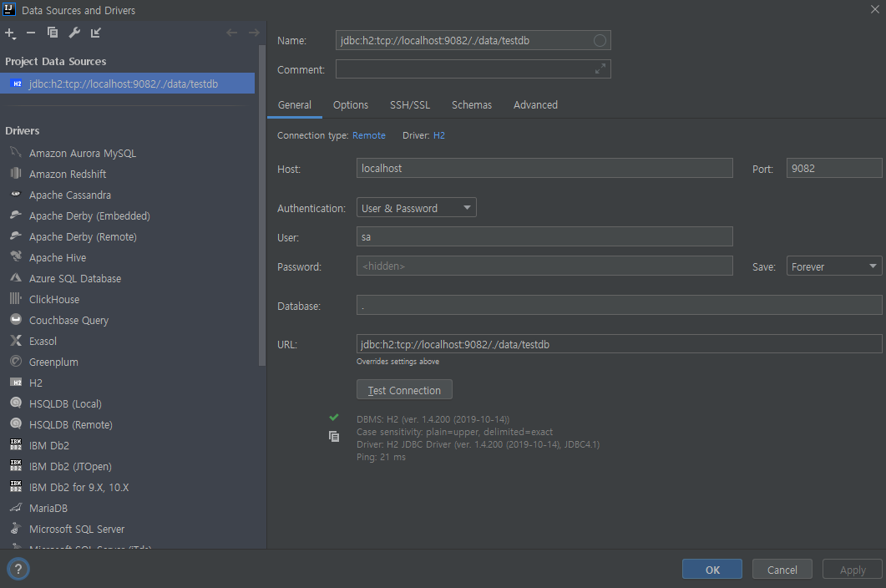Open the SSH/SSL tab

410,105
